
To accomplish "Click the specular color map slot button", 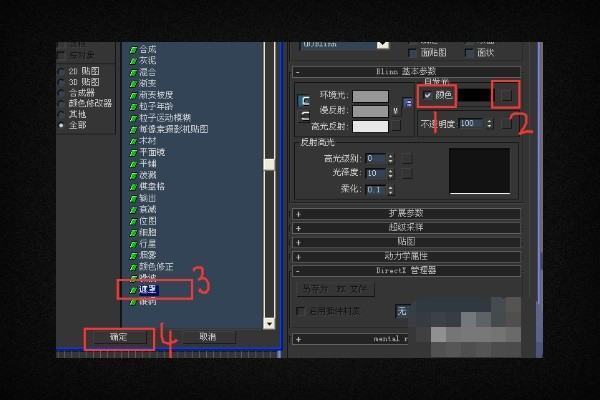I will (397, 126).
